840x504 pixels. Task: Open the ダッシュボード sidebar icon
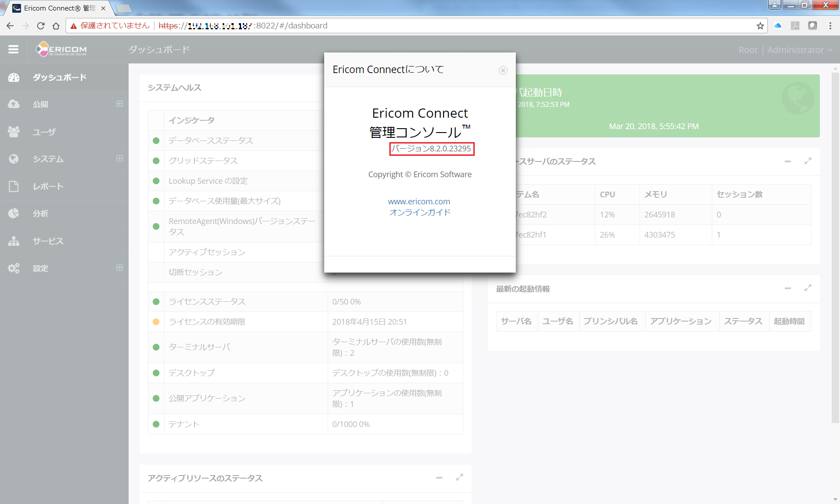tap(14, 77)
